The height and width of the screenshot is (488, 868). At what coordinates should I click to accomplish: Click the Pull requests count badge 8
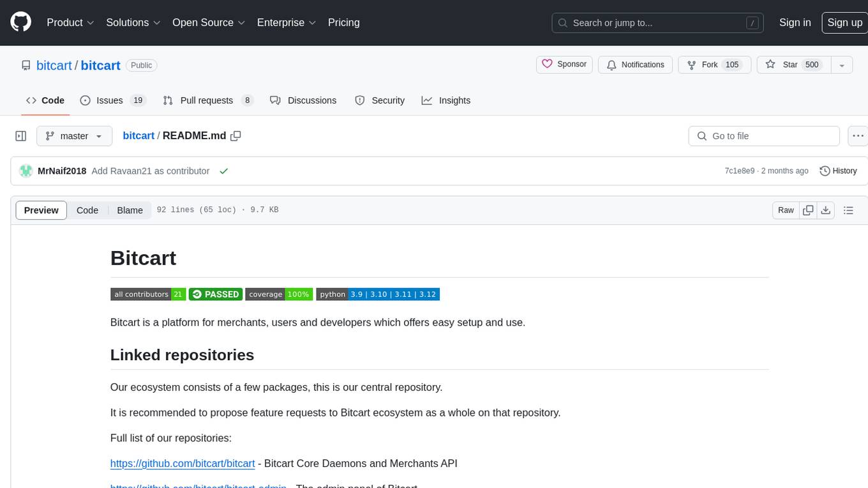248,100
